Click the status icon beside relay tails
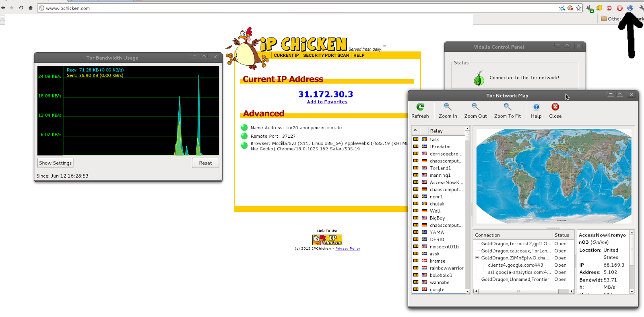 416,139
